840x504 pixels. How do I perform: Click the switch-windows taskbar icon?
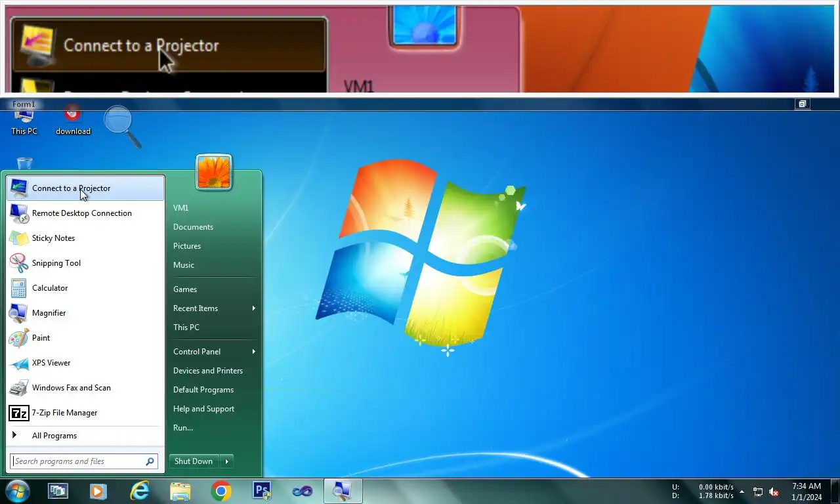coord(58,491)
